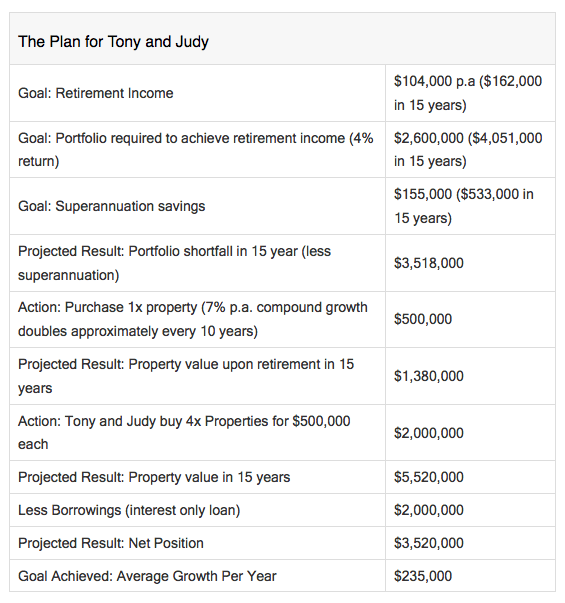Select the 'Goal: Retirement Income' row label
The image size is (565, 603).
coord(96,93)
